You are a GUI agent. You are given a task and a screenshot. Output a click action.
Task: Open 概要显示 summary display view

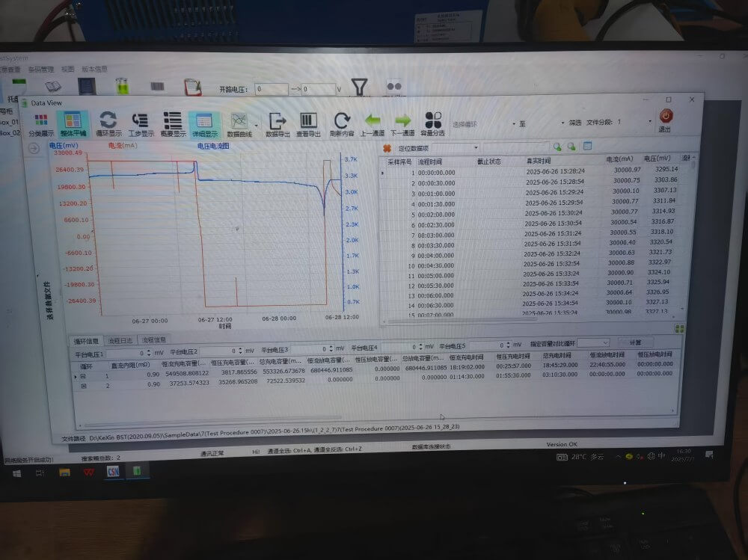pos(172,123)
